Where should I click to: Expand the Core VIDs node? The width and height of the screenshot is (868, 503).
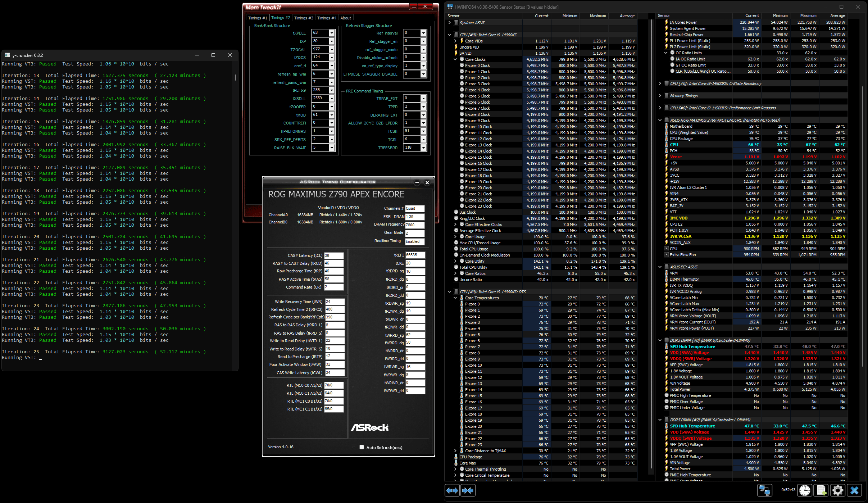point(455,41)
